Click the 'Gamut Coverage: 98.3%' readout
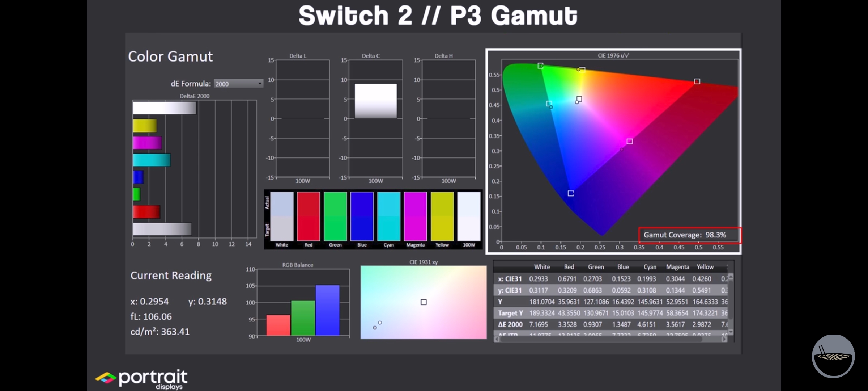 (685, 235)
